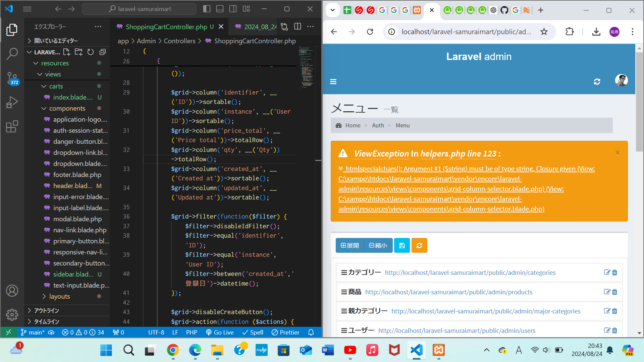This screenshot has width=644, height=362.
Task: Click Go Live in the status bar
Action: tap(220, 332)
